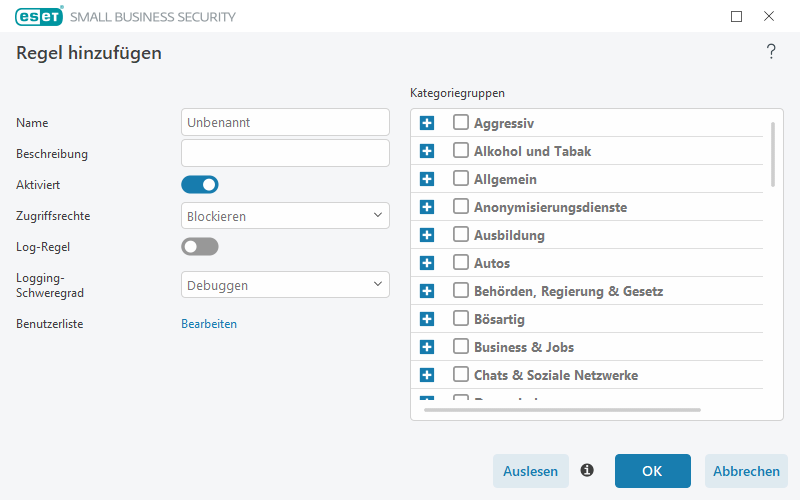The width and height of the screenshot is (800, 500).
Task: Check the Aggressiv checkbox
Action: pyautogui.click(x=461, y=122)
